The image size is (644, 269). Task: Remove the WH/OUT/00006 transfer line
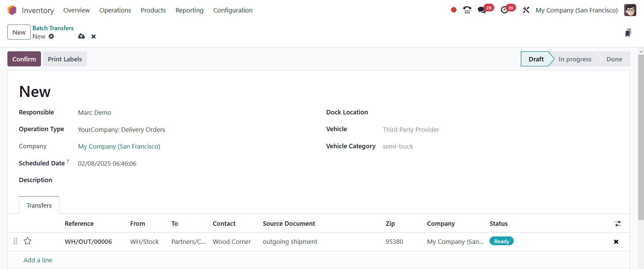(x=616, y=241)
